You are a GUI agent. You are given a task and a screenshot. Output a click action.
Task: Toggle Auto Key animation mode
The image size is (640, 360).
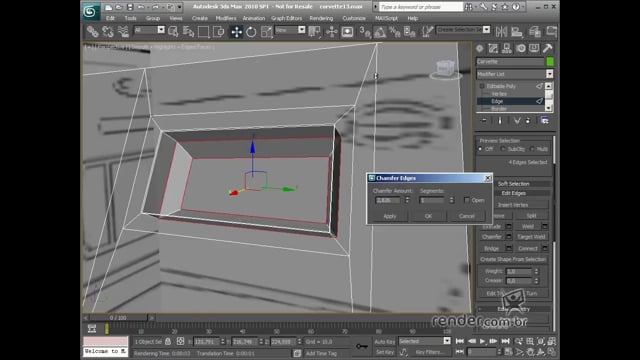[384, 341]
